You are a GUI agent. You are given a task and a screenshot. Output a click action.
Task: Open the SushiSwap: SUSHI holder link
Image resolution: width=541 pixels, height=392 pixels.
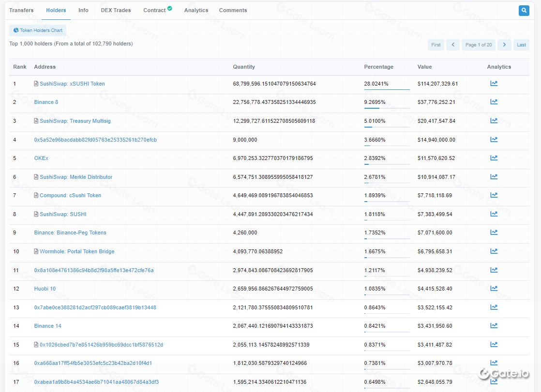pyautogui.click(x=63, y=214)
